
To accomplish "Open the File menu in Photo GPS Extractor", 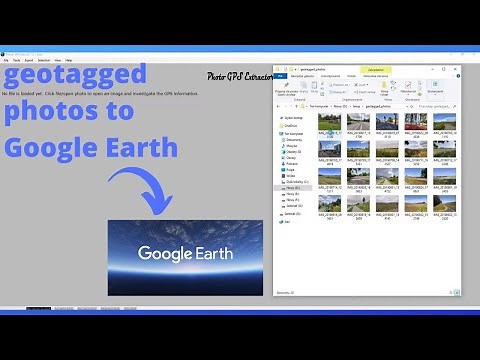I will 6,60.
